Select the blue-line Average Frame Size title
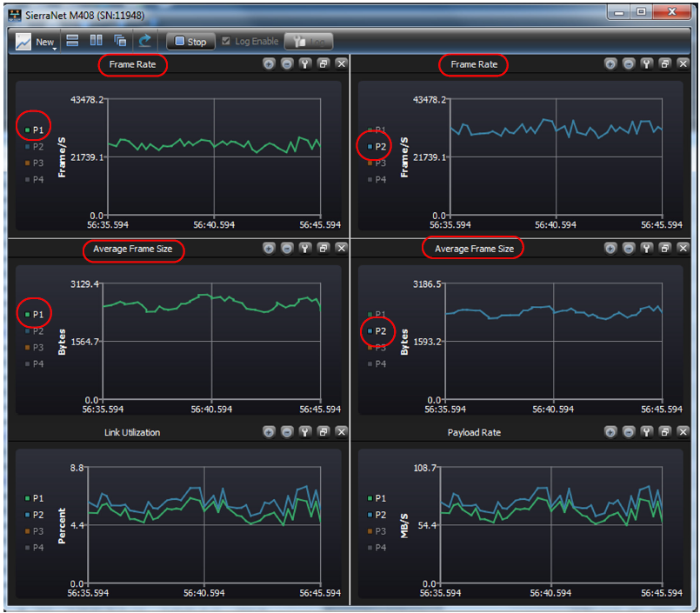 pyautogui.click(x=474, y=249)
